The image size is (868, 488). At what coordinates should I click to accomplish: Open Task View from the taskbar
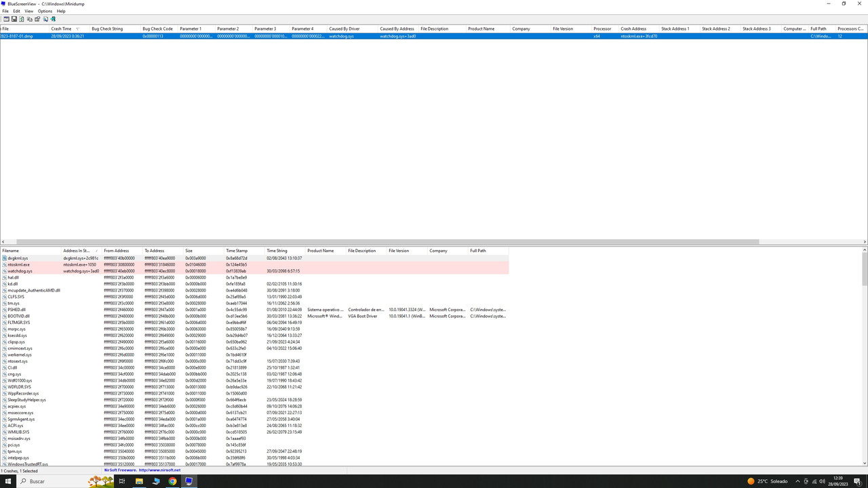point(122,481)
